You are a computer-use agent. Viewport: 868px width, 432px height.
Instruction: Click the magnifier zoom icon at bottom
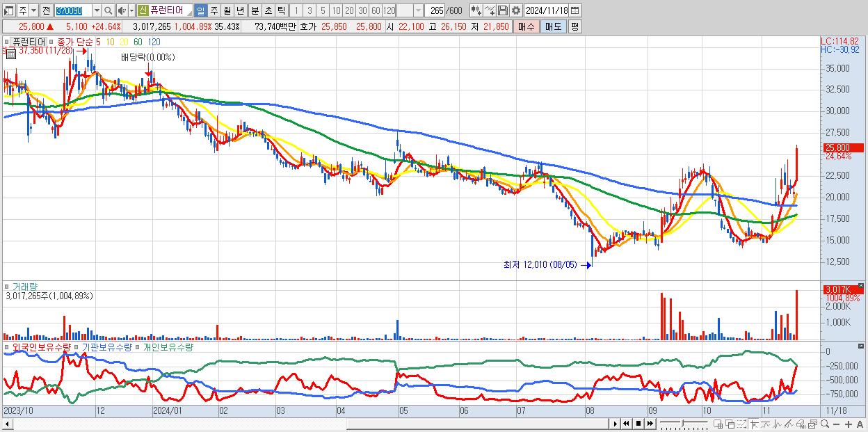point(825,424)
